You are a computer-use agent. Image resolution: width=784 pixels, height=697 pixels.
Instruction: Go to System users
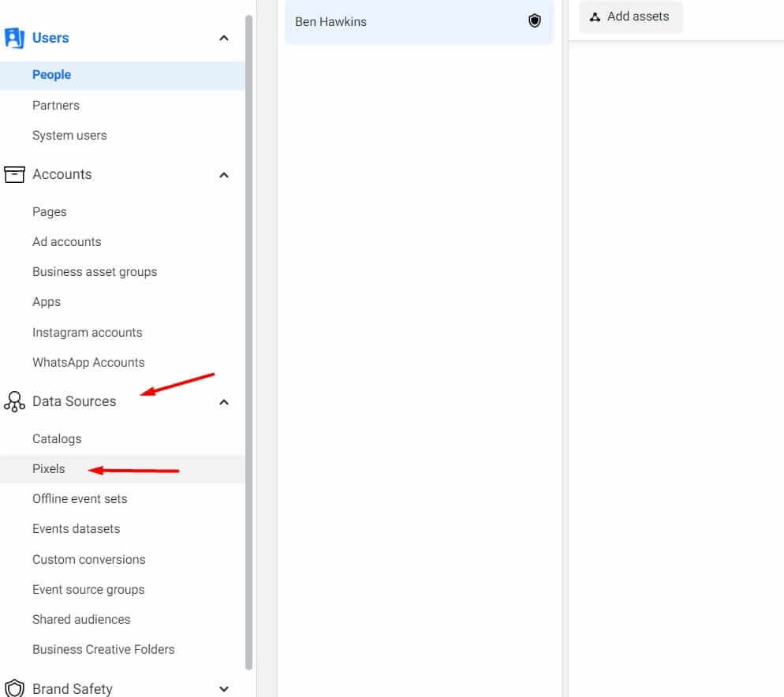[69, 136]
